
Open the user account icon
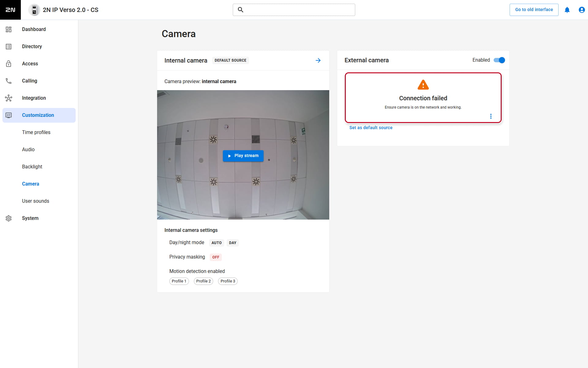click(x=582, y=10)
